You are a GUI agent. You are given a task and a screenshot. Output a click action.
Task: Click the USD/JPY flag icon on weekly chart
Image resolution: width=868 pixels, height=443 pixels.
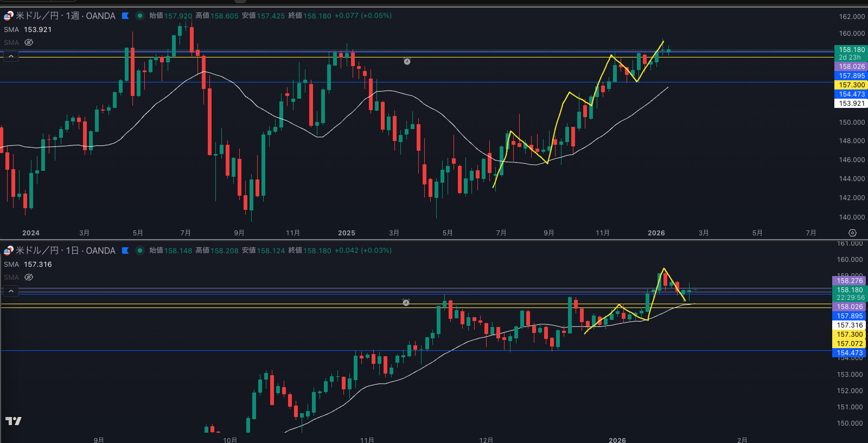pyautogui.click(x=8, y=16)
